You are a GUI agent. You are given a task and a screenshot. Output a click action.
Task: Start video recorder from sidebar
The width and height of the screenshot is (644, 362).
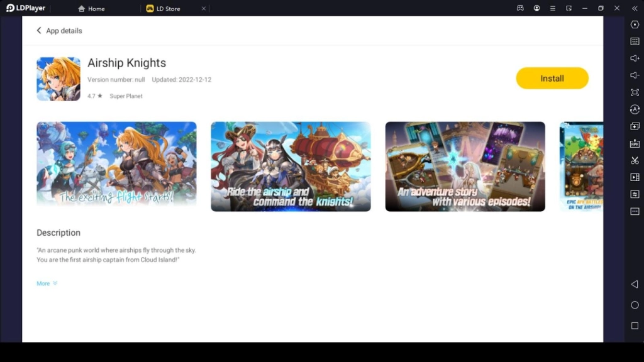[x=635, y=177]
